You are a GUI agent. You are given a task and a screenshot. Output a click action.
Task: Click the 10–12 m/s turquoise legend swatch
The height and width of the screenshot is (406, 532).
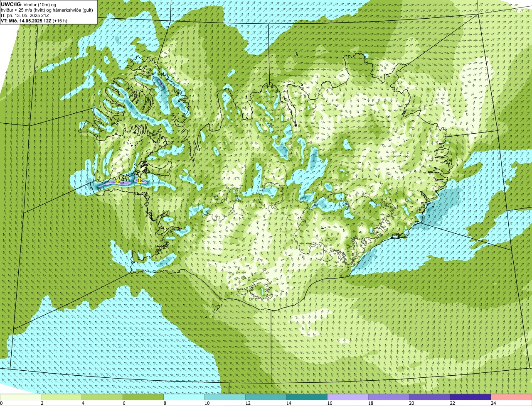pyautogui.click(x=225, y=397)
